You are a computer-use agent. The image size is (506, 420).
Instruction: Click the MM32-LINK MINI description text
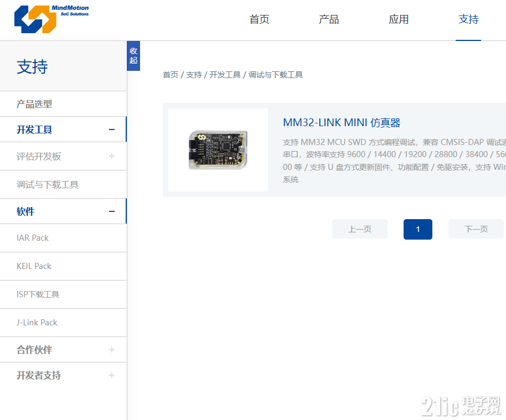[394, 160]
